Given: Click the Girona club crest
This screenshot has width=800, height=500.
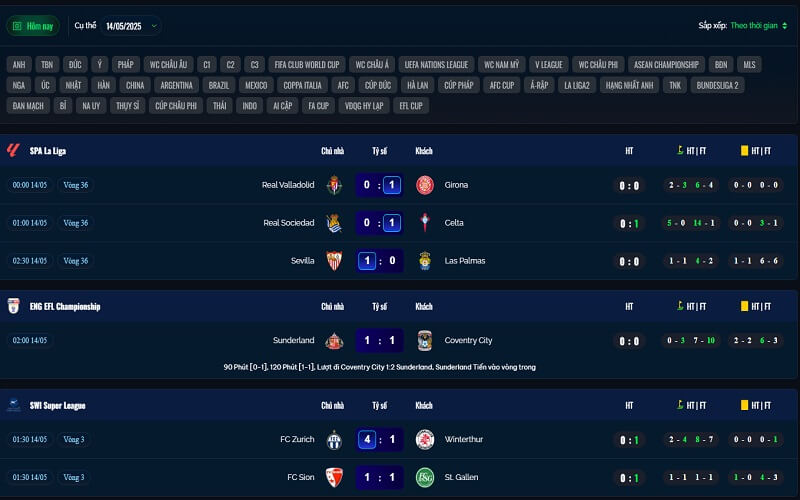Looking at the screenshot, I should [424, 185].
